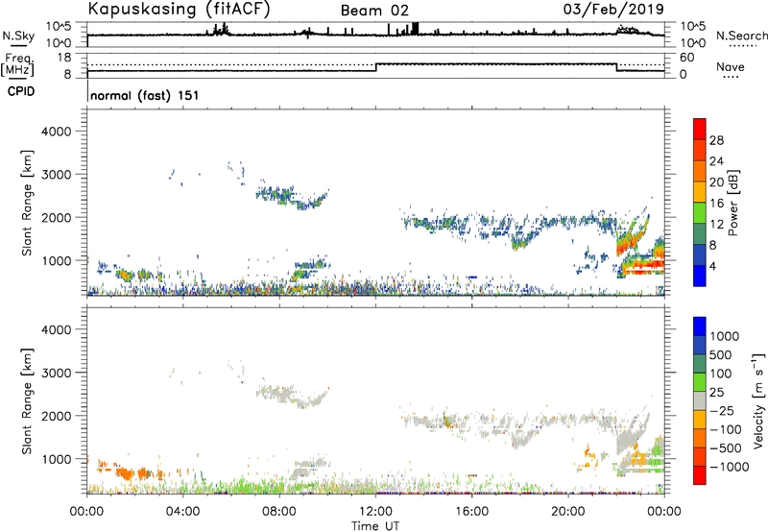Click the frequency step at 12:00 in frequency panel

[375, 67]
